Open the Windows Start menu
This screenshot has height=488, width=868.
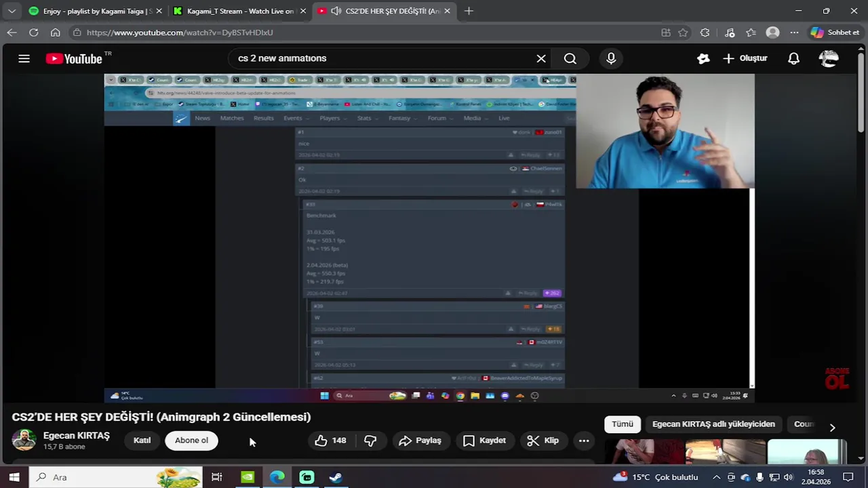[x=14, y=477]
